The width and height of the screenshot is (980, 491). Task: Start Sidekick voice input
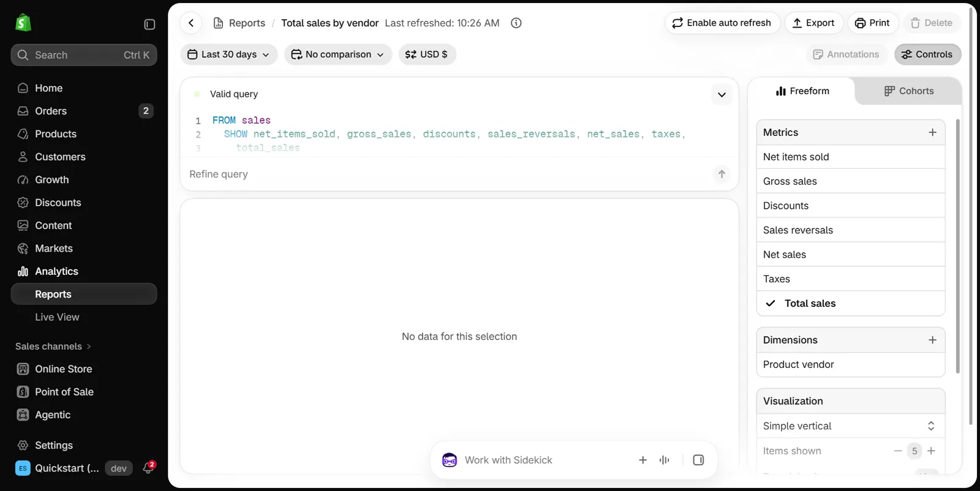665,460
